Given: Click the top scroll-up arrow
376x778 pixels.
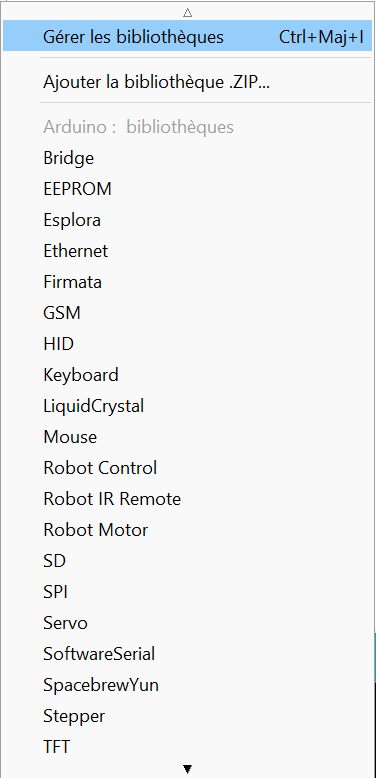Looking at the screenshot, I should [188, 12].
